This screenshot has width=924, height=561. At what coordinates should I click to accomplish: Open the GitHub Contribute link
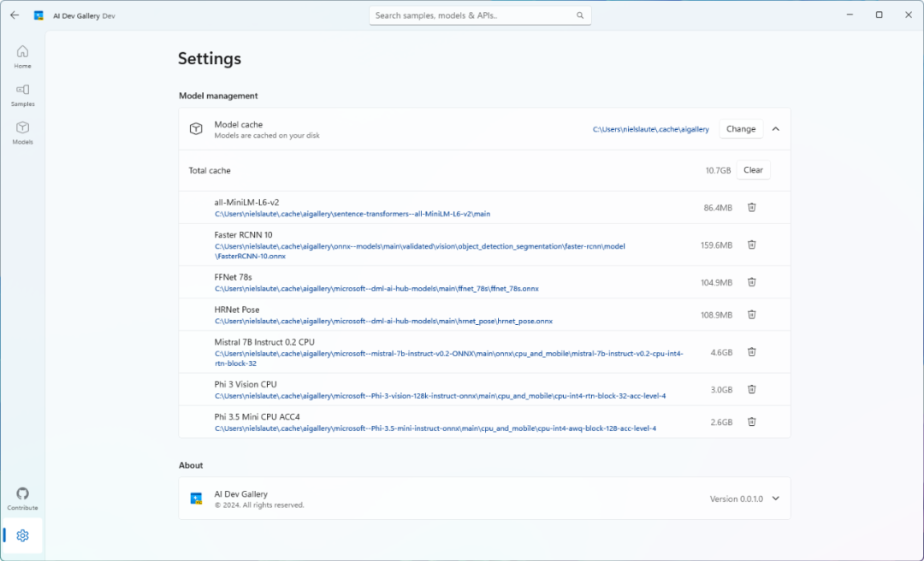pyautogui.click(x=22, y=499)
